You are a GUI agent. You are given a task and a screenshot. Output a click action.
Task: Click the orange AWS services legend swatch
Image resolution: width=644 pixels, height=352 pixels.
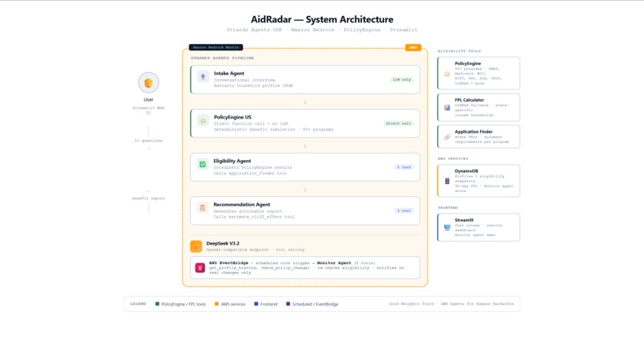click(x=217, y=304)
